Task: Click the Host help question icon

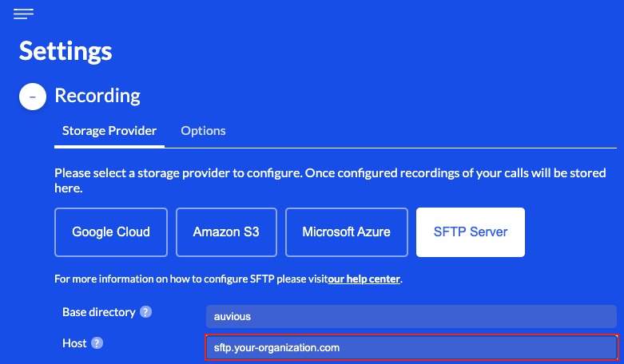Action: (97, 343)
